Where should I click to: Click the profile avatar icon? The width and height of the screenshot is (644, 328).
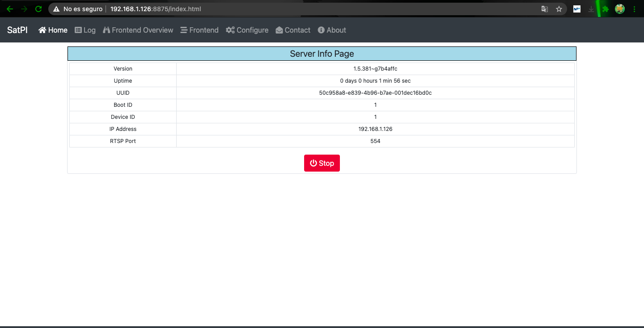pyautogui.click(x=619, y=9)
